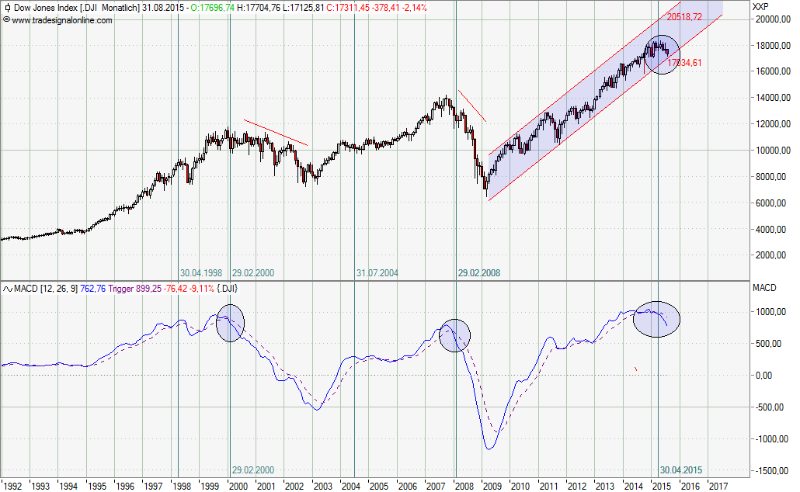The width and height of the screenshot is (800, 492).
Task: Select the large ellipse on the 2015 MACD peak
Action: click(x=657, y=318)
